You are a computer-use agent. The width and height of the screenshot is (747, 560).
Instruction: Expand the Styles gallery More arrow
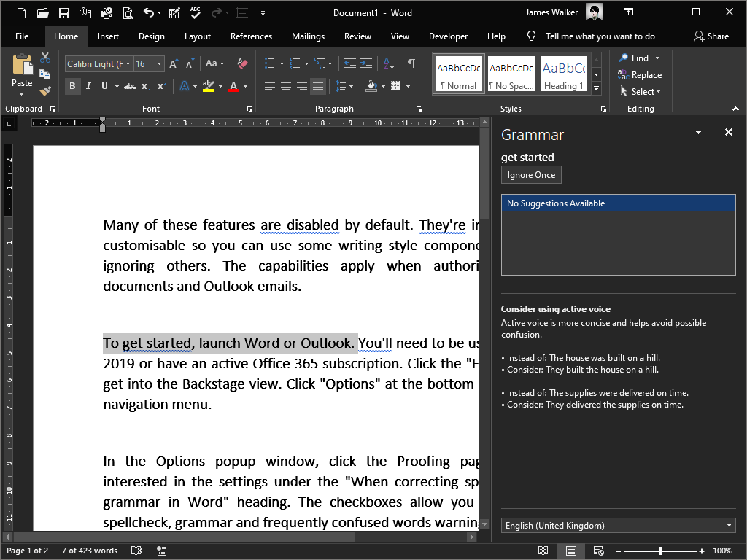pyautogui.click(x=596, y=88)
